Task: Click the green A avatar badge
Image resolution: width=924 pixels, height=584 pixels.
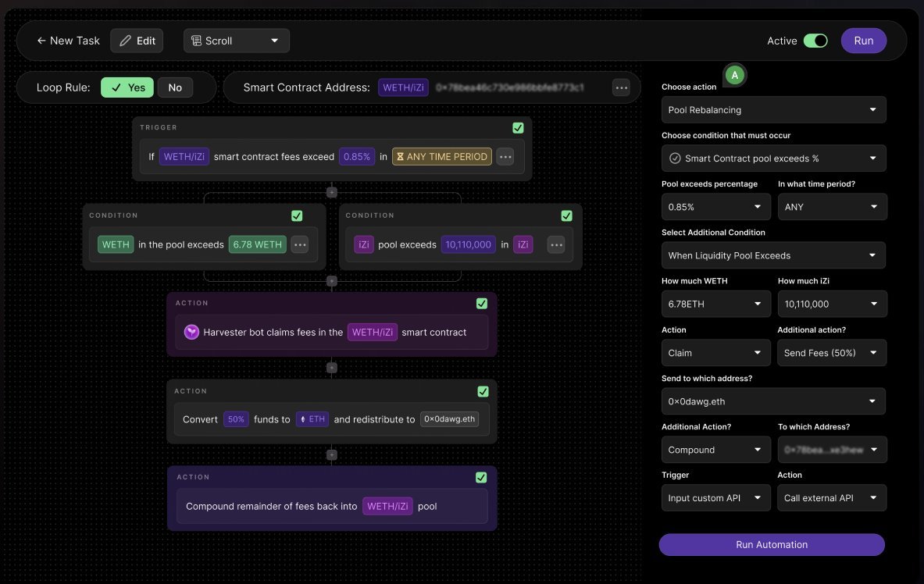Action: point(735,75)
